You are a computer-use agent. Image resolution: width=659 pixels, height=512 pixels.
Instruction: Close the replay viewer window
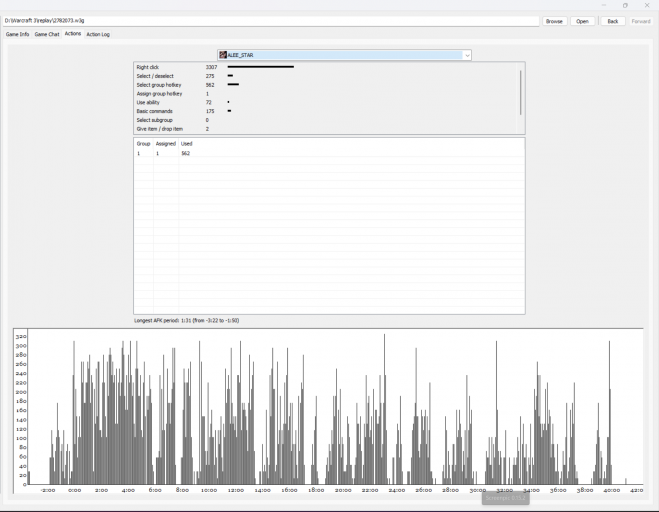click(647, 5)
